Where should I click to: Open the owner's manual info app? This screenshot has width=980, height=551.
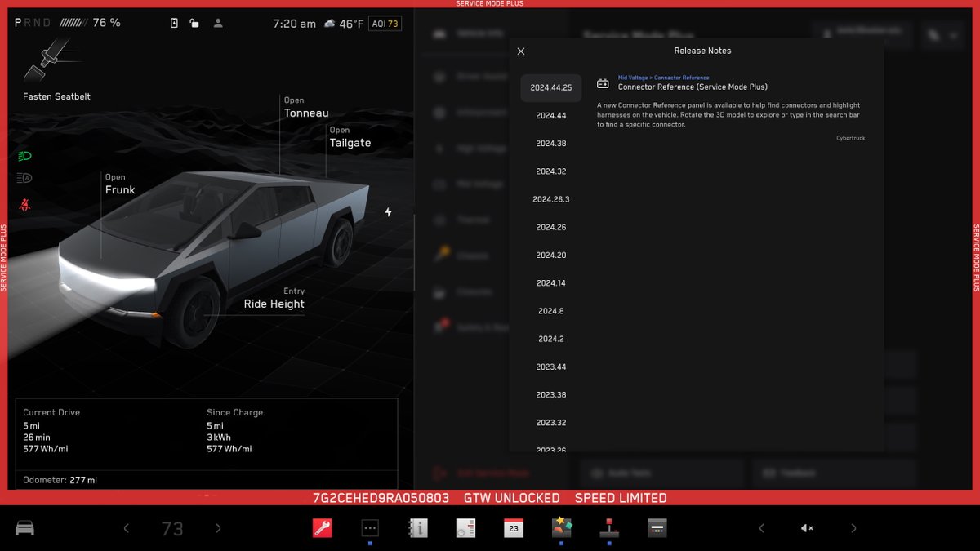pos(417,528)
